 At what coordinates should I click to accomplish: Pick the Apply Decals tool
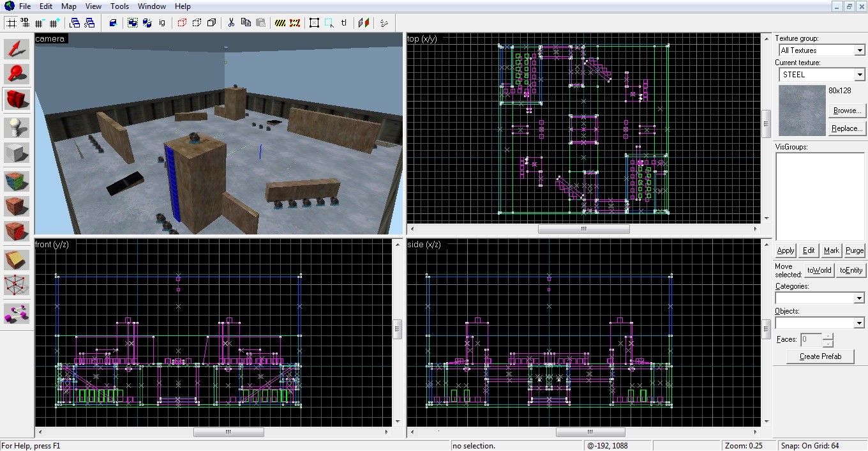tap(17, 207)
